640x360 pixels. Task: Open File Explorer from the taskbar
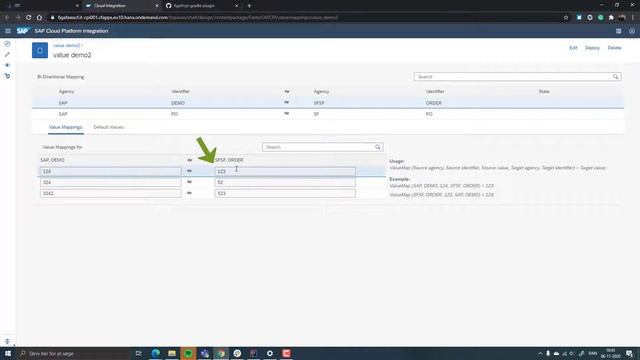(172, 353)
